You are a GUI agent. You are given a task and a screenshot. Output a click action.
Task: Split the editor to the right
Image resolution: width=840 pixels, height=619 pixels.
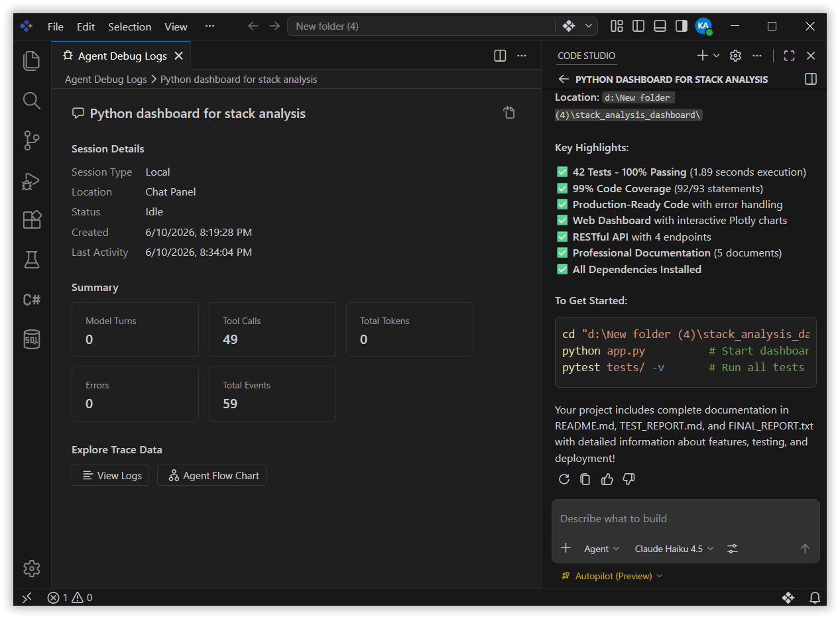click(x=501, y=56)
